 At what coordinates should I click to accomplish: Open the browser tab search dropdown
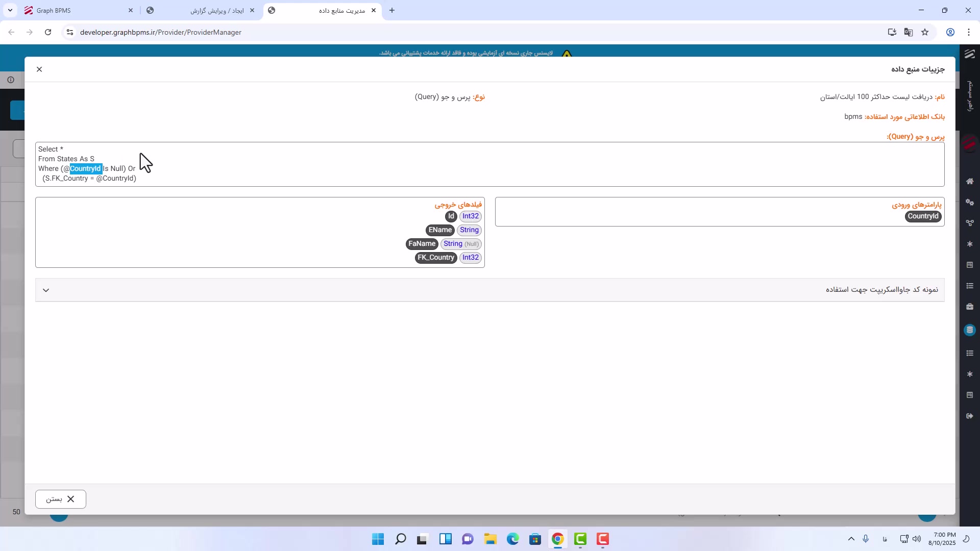coord(10,10)
